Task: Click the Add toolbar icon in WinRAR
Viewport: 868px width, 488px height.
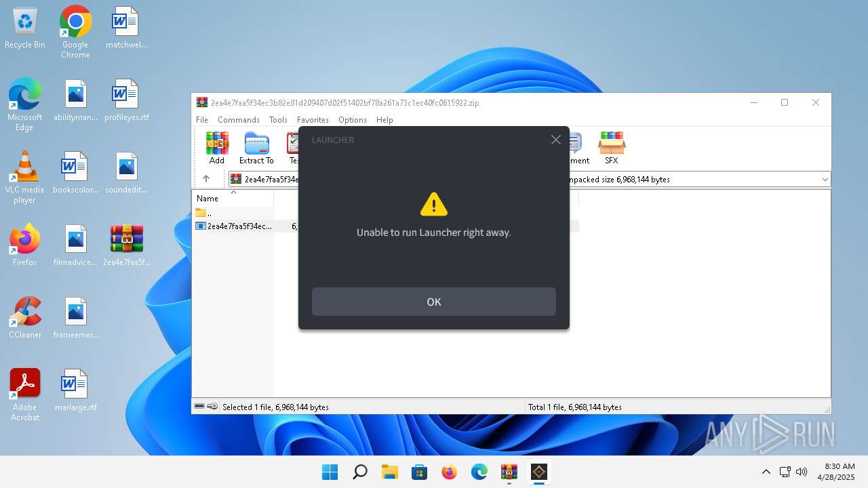Action: (x=217, y=148)
